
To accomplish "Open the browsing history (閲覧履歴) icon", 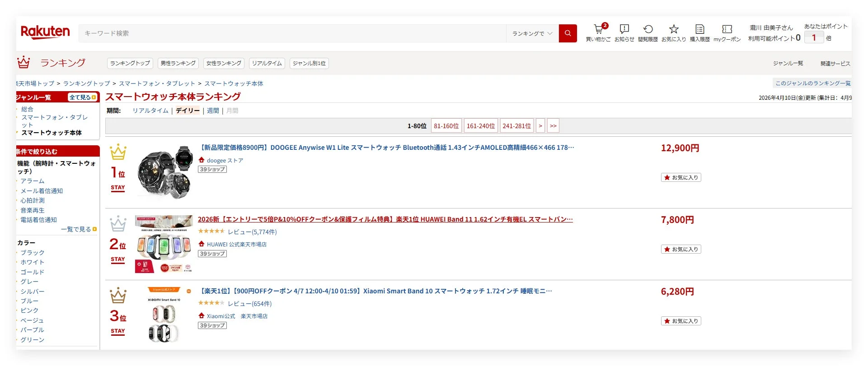I will tap(647, 33).
